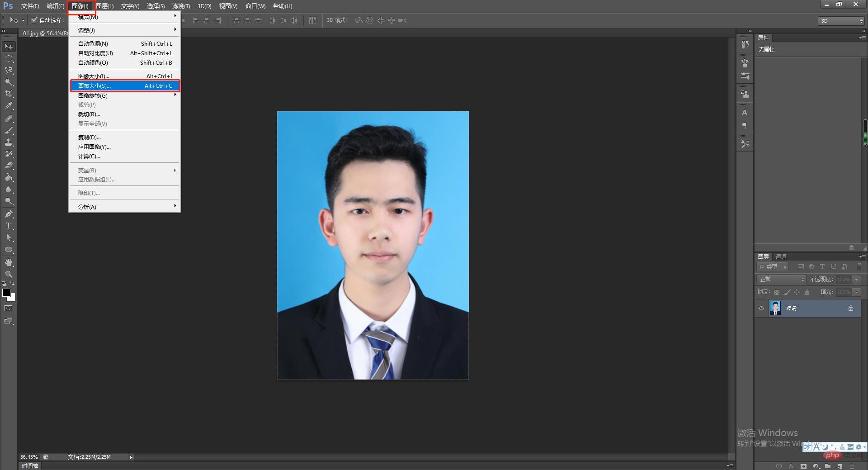Select the Eraser tool
868x470 pixels.
coord(9,166)
